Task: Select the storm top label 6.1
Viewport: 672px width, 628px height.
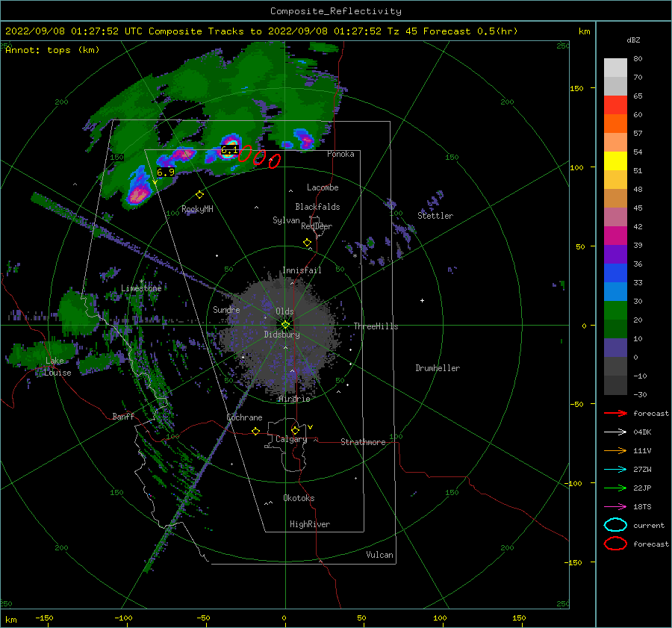Action: (229, 150)
